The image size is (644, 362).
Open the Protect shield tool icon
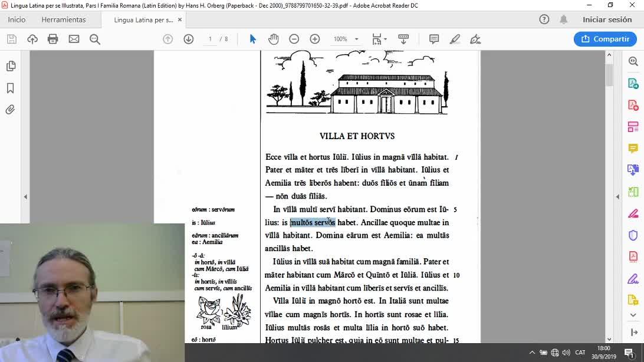click(x=633, y=235)
